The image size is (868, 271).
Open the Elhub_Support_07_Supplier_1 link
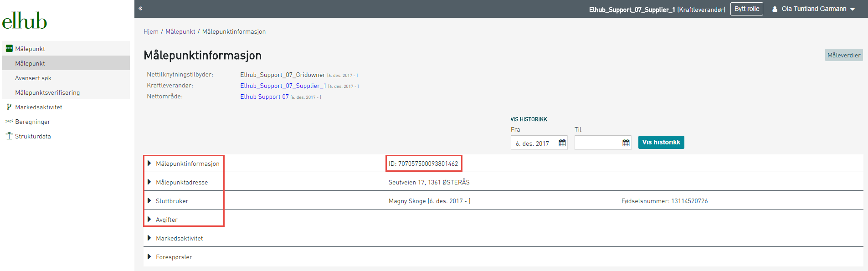[283, 86]
